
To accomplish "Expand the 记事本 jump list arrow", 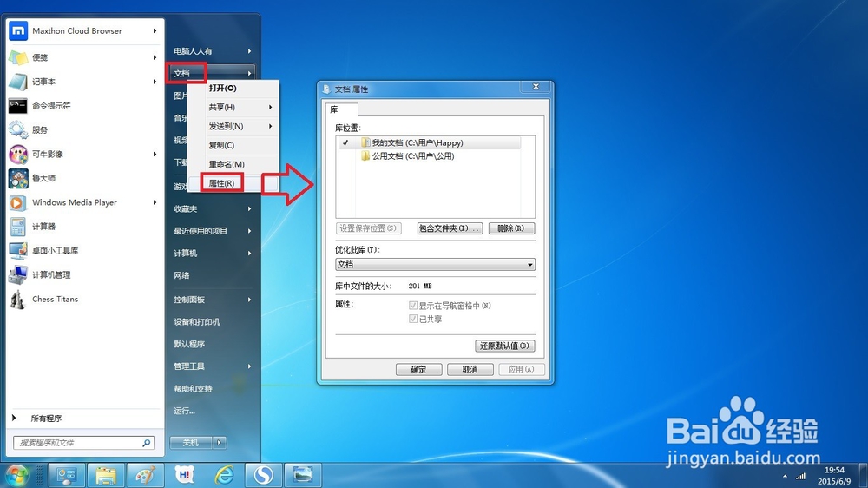I will pyautogui.click(x=155, y=82).
